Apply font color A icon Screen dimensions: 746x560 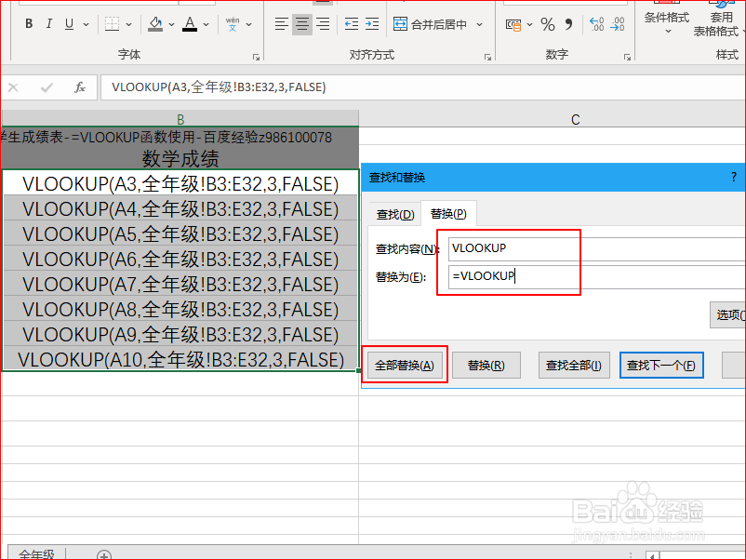190,24
